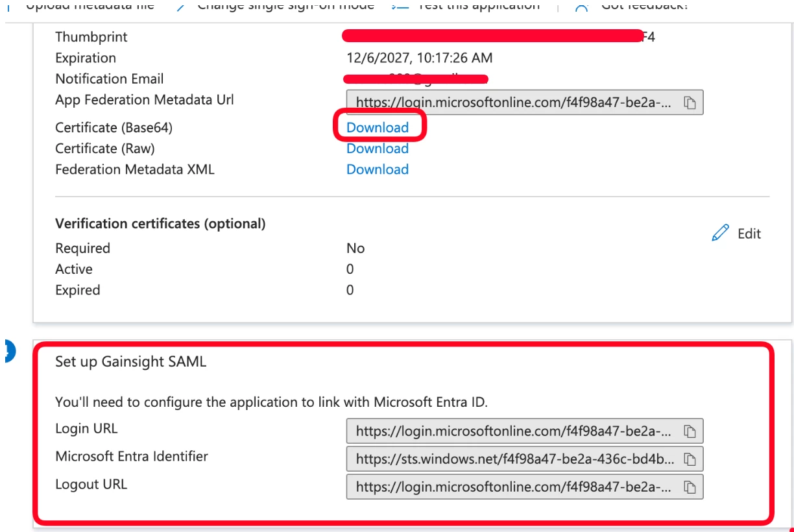This screenshot has height=532, width=794.
Task: Click the pencil icon for Verification certificates
Action: [720, 234]
